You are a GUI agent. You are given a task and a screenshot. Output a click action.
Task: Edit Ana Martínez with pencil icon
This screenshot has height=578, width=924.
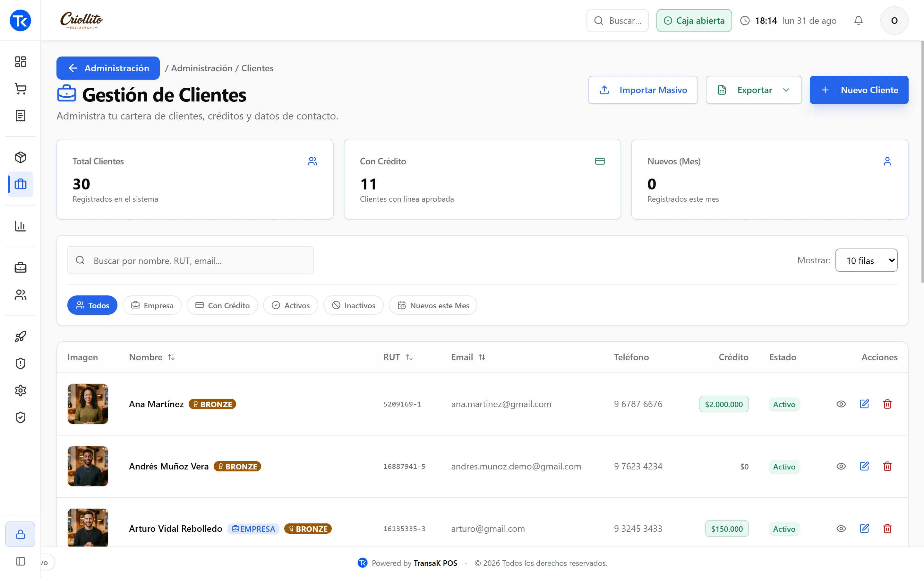[864, 404]
